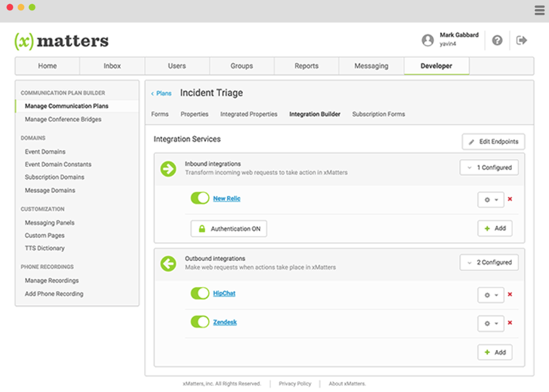Viewport: 549px width, 392px height.
Task: Click the Inbound integrations arrow icon
Action: click(168, 168)
